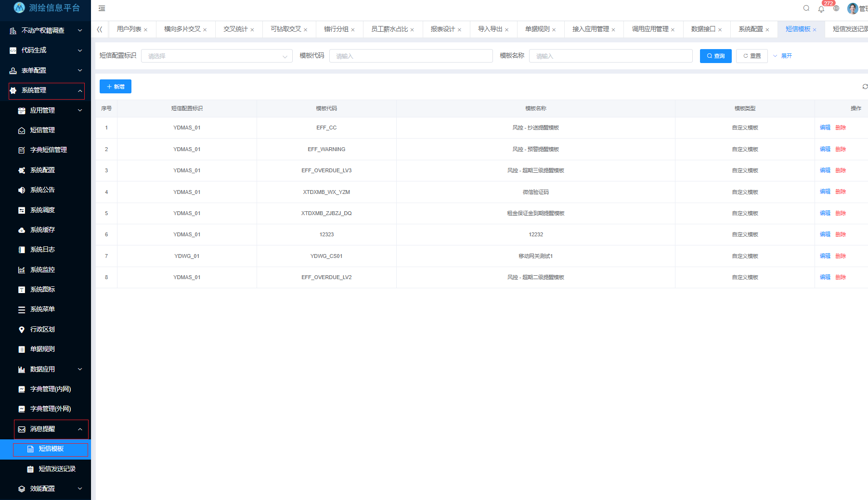The width and height of the screenshot is (868, 500).
Task: Open 系统监控 in the sidebar
Action: (x=42, y=269)
